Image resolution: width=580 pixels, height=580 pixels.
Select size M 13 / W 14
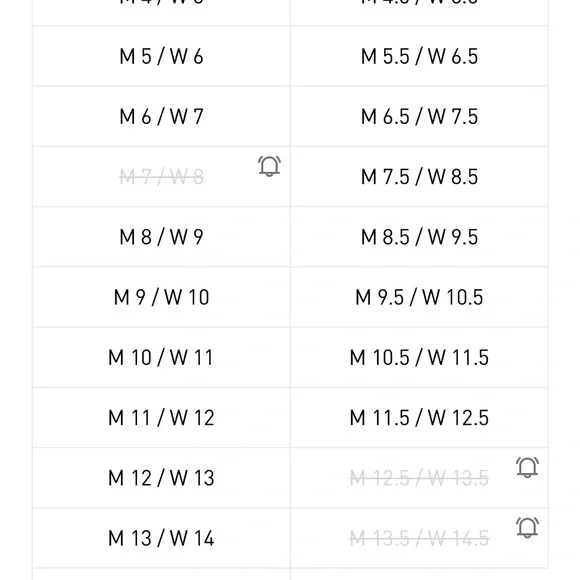point(161,538)
